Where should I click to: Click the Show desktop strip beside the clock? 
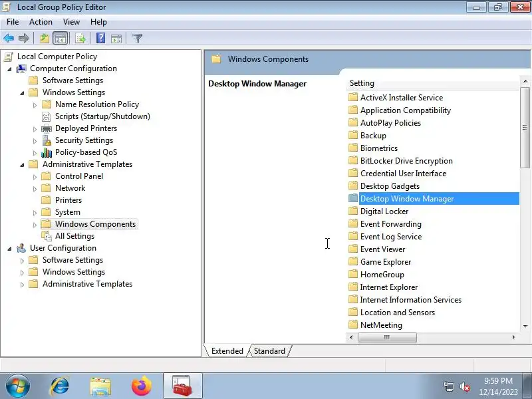[x=527, y=386]
